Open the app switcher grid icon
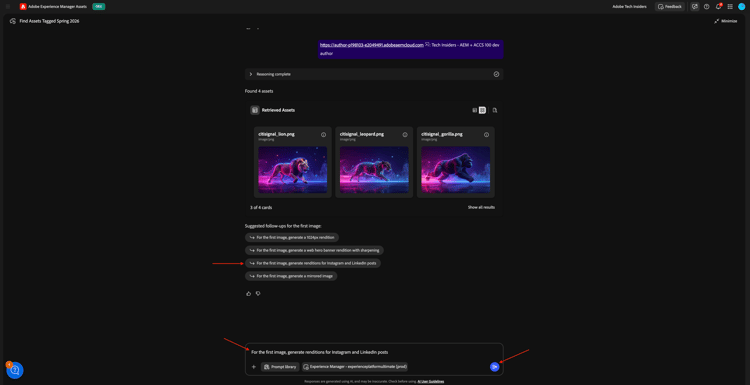Image resolution: width=750 pixels, height=385 pixels. coord(730,7)
